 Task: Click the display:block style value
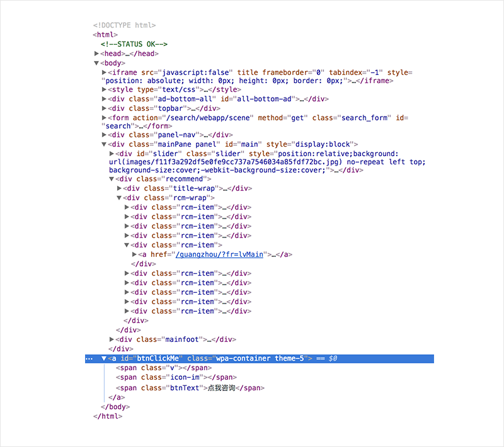[x=323, y=145]
